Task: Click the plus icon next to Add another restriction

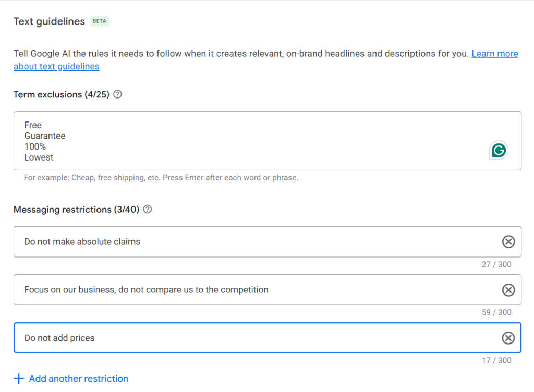Action: 19,378
